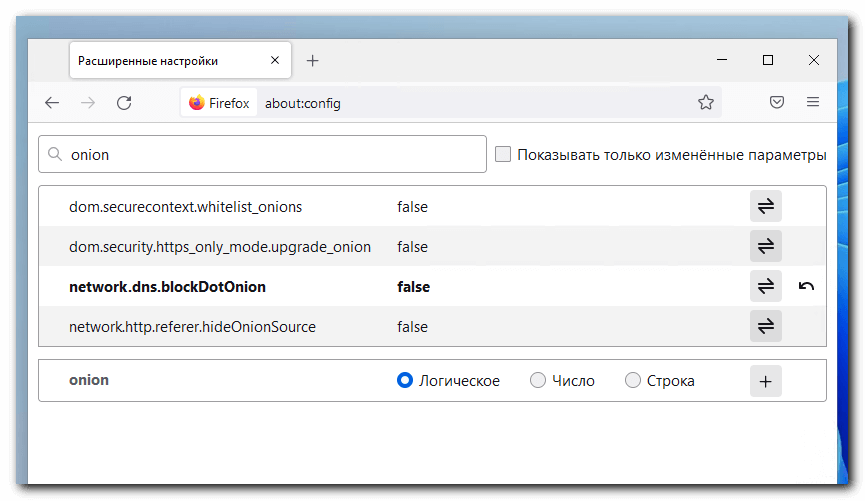Add the new 'onion' preference
The height and width of the screenshot is (501, 865).
pyautogui.click(x=765, y=381)
